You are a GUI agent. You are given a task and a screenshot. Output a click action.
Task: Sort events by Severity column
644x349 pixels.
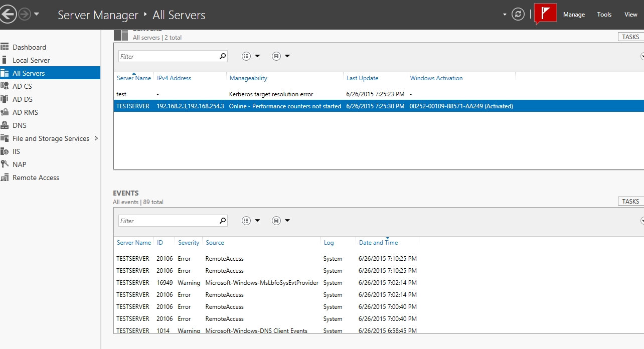pos(189,243)
